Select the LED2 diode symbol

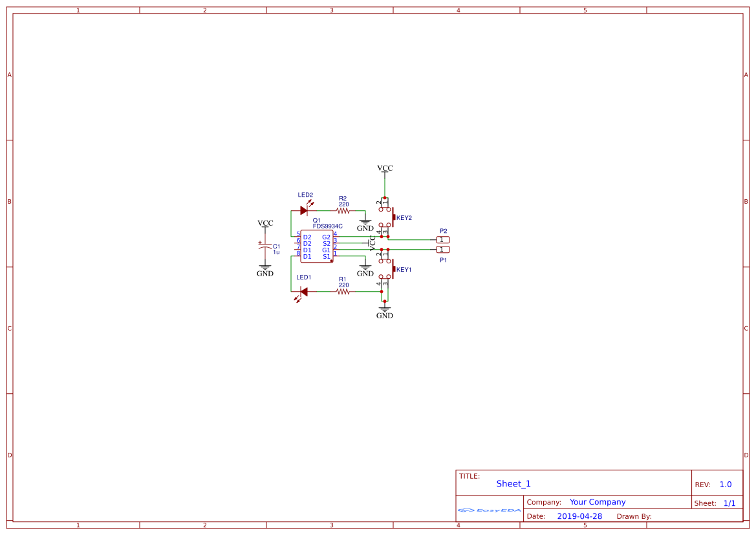coord(305,209)
